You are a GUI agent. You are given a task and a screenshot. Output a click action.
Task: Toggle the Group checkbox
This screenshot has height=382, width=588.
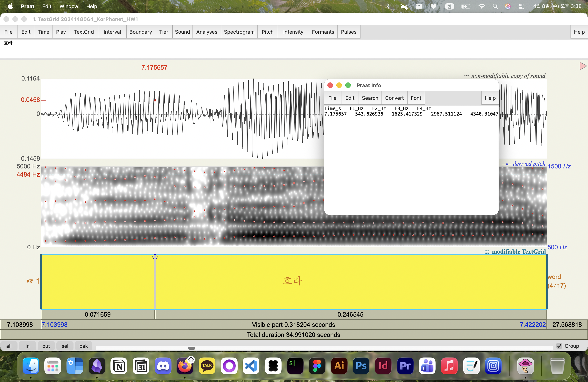pyautogui.click(x=559, y=346)
